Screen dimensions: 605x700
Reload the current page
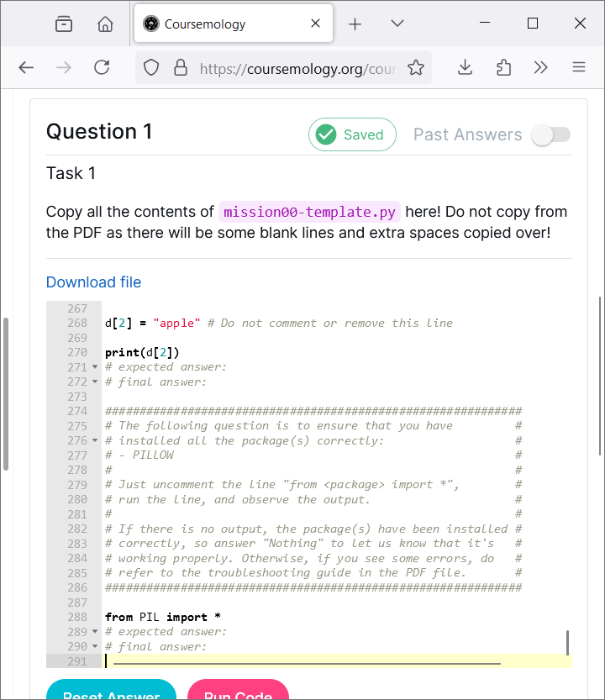102,68
